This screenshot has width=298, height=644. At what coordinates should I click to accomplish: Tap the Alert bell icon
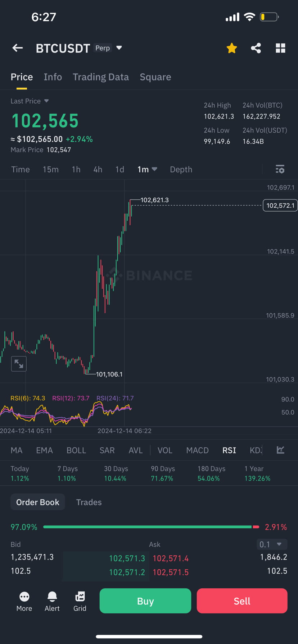click(52, 602)
